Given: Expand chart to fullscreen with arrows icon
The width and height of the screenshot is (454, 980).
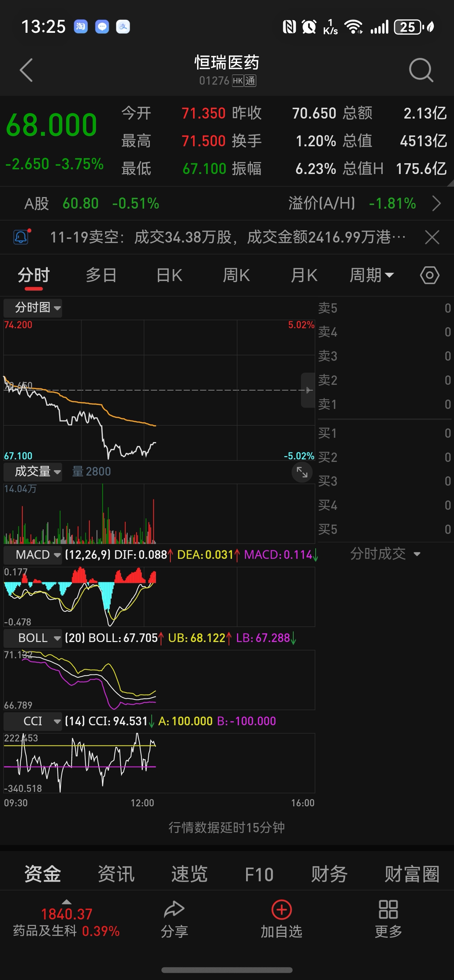Looking at the screenshot, I should pyautogui.click(x=302, y=472).
